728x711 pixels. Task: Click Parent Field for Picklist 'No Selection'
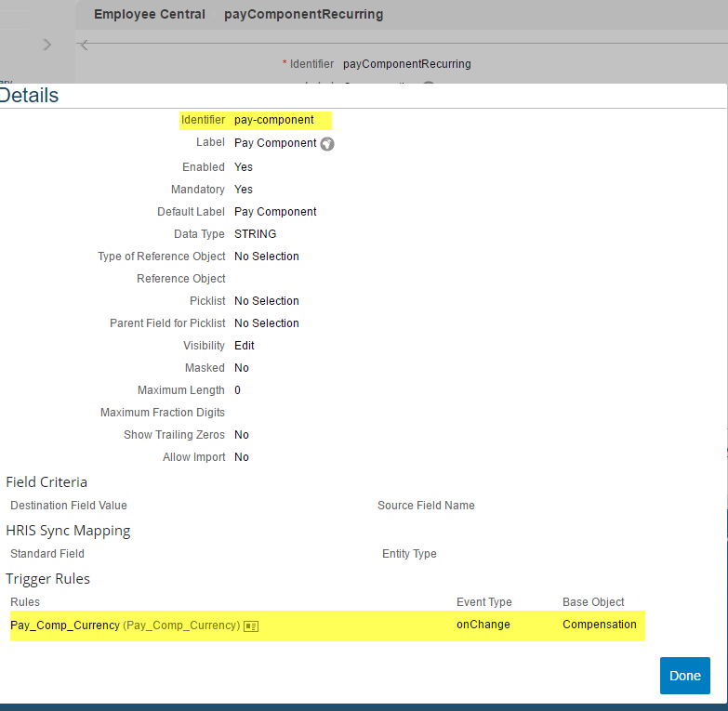coord(267,323)
